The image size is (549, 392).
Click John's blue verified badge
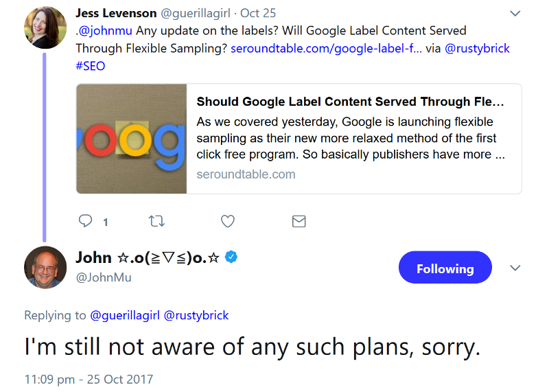click(x=232, y=257)
